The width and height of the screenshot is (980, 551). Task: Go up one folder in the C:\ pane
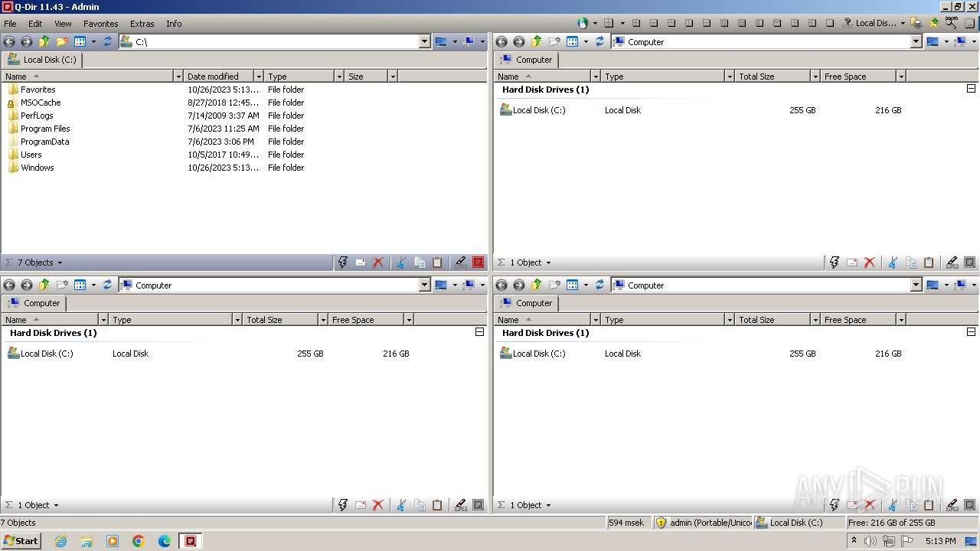point(44,42)
